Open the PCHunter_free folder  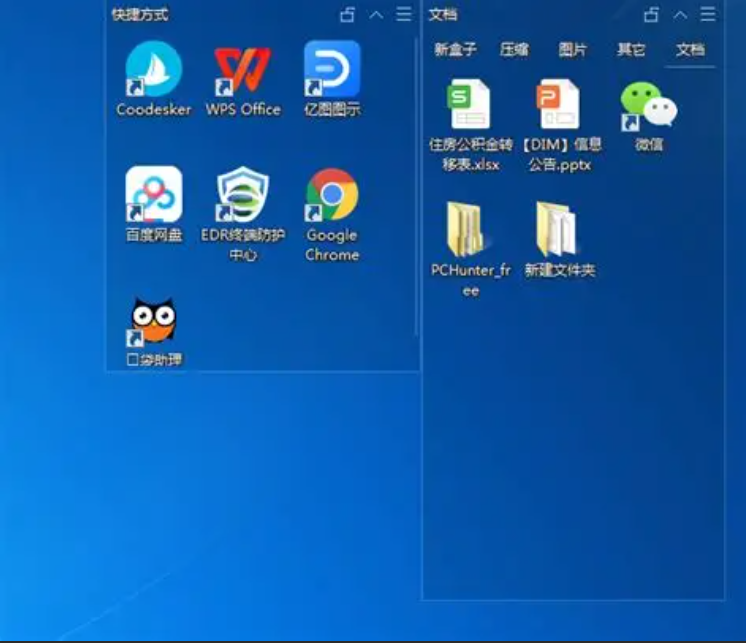(469, 230)
